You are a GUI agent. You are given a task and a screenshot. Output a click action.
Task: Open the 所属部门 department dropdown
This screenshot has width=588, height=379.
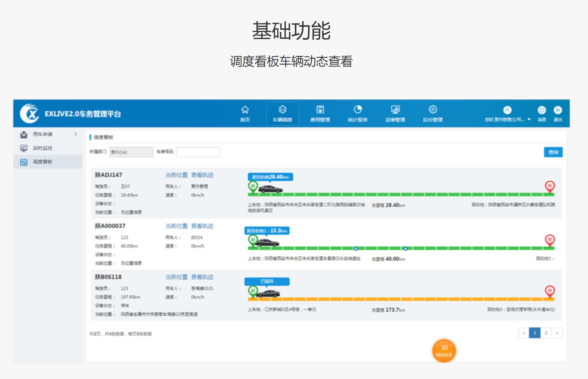click(x=131, y=152)
